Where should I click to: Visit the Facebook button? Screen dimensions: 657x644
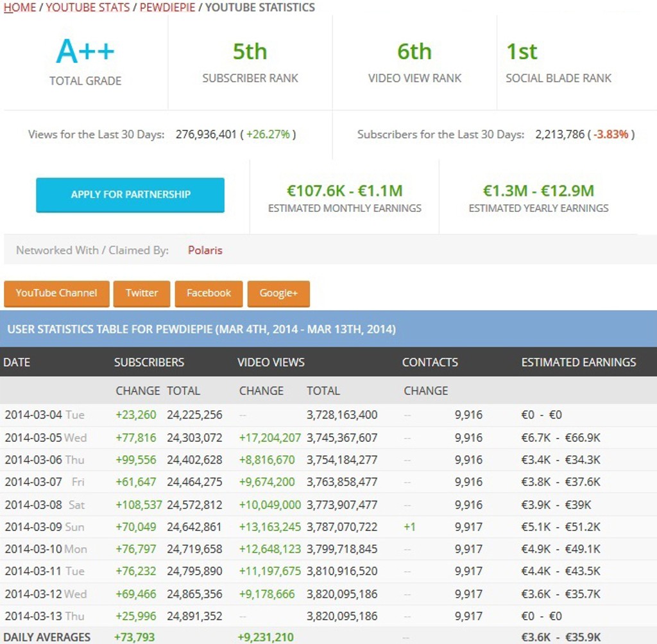pos(209,293)
